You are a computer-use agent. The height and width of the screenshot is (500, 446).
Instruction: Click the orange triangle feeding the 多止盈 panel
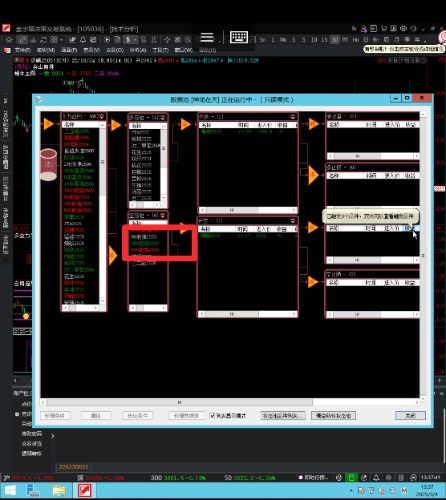click(313, 124)
